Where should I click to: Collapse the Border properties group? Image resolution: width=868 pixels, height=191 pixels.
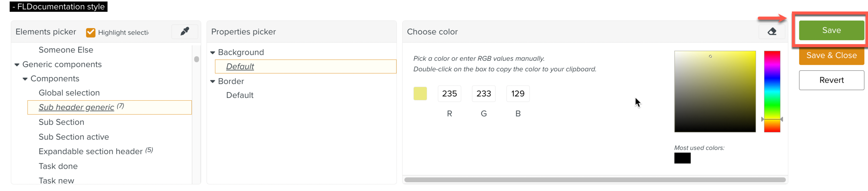click(x=213, y=82)
